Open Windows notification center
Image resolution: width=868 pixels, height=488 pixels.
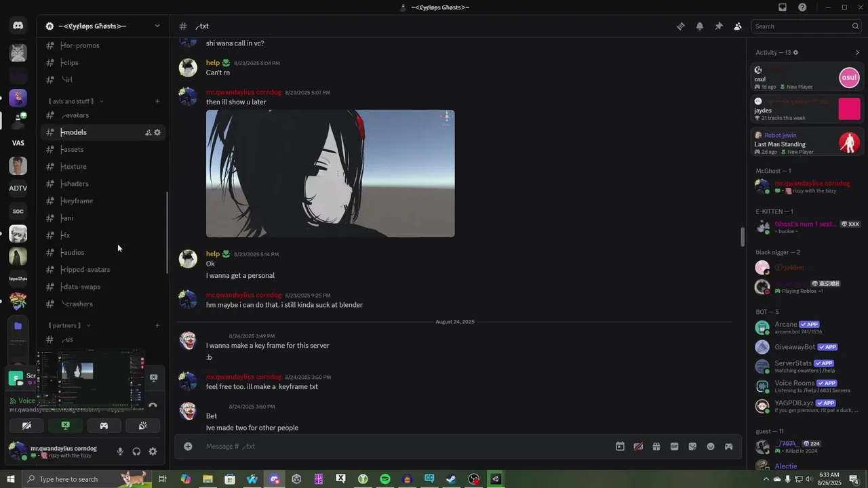854,479
